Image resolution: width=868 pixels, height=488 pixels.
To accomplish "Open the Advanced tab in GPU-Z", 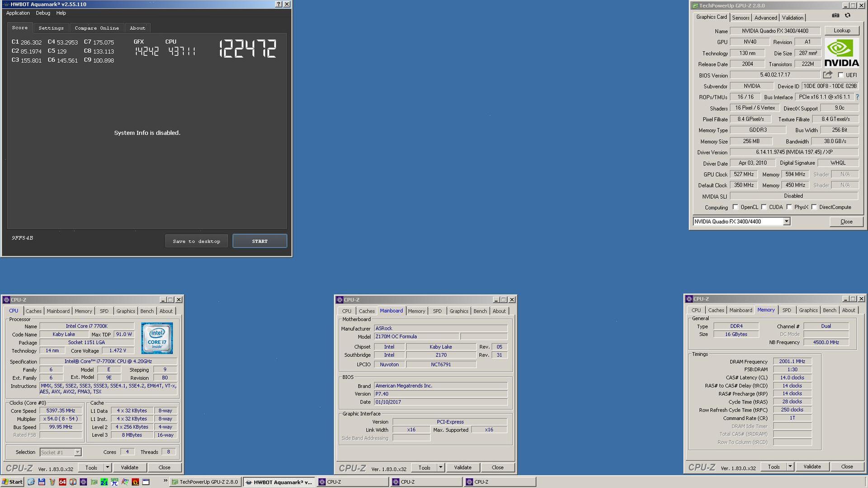I will tap(765, 18).
